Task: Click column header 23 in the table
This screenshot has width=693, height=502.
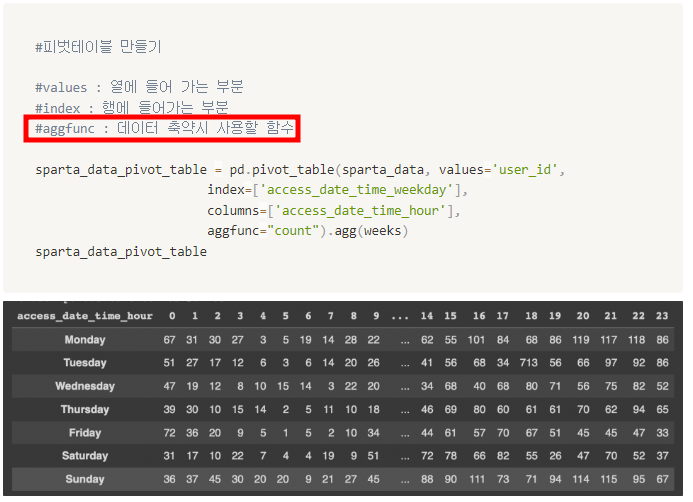Action: [x=662, y=316]
